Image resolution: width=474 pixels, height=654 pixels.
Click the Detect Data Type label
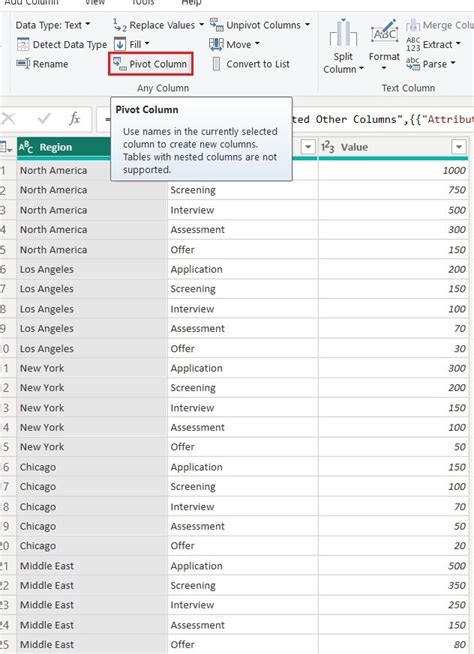(x=70, y=44)
